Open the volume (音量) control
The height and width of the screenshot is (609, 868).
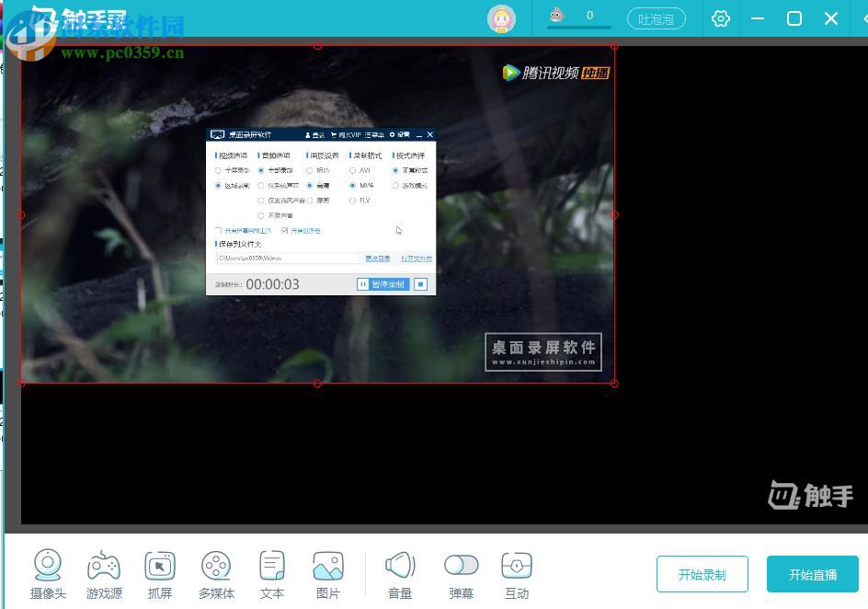[x=400, y=574]
